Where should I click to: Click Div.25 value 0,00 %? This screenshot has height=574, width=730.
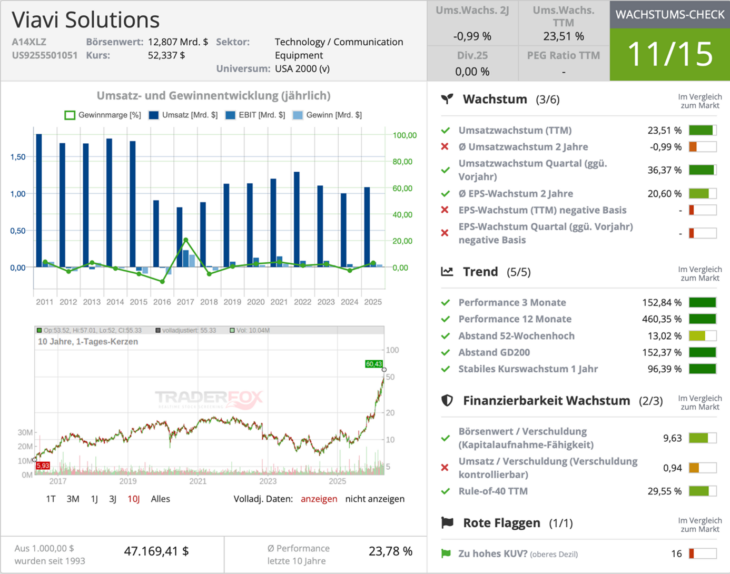pyautogui.click(x=473, y=72)
